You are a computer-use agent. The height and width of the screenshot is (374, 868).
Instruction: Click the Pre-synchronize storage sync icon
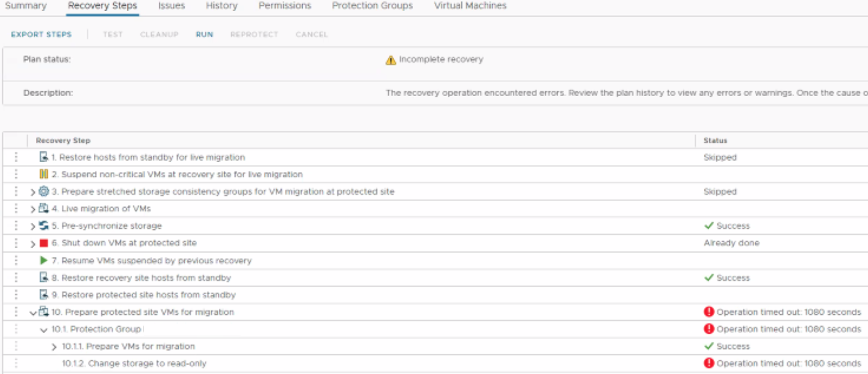click(x=44, y=225)
